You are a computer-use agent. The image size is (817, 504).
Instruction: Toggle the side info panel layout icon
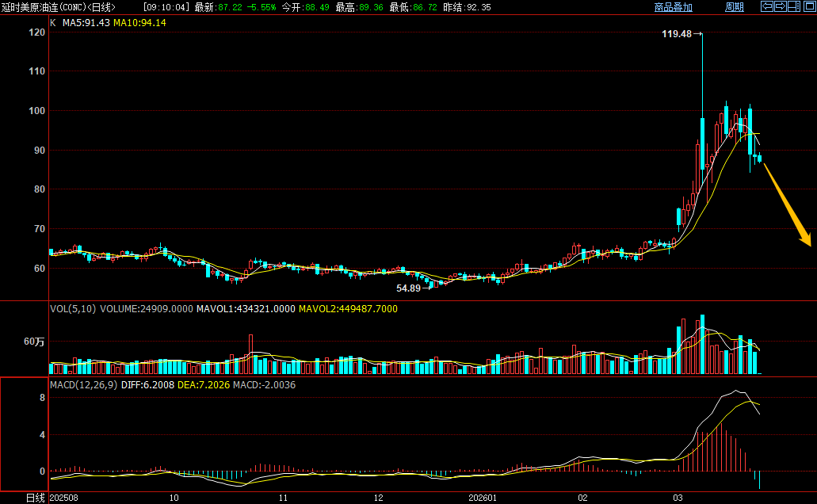[x=794, y=6]
